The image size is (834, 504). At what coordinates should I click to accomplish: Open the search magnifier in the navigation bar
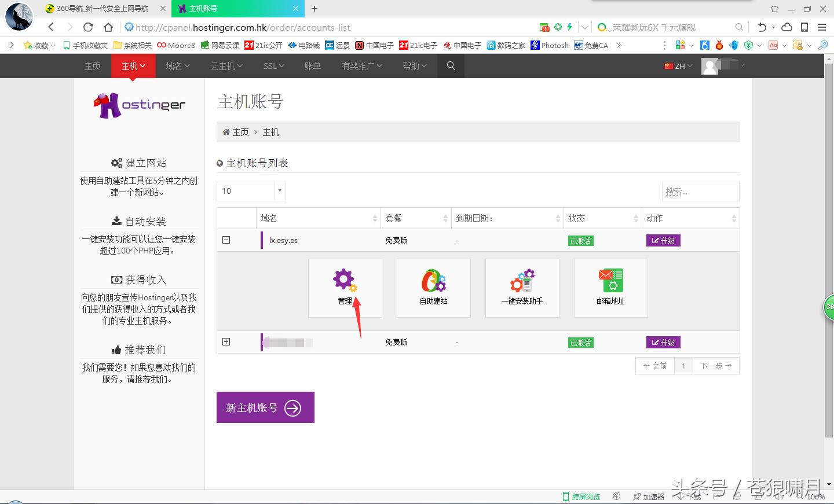click(x=451, y=65)
